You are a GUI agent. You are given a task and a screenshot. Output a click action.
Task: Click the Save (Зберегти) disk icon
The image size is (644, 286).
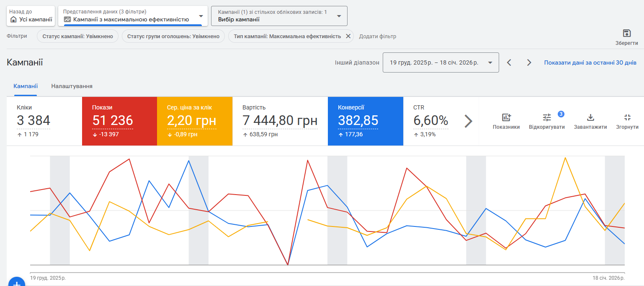click(x=626, y=34)
